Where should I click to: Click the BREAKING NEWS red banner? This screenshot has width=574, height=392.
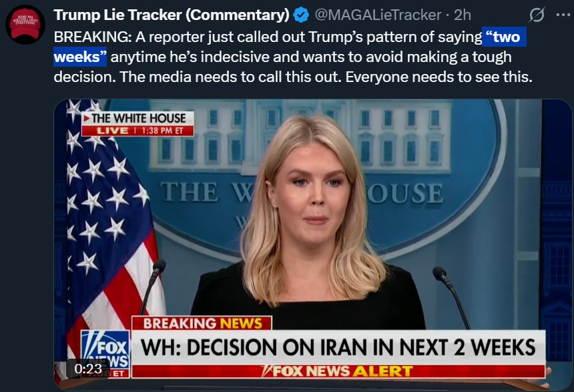(202, 323)
